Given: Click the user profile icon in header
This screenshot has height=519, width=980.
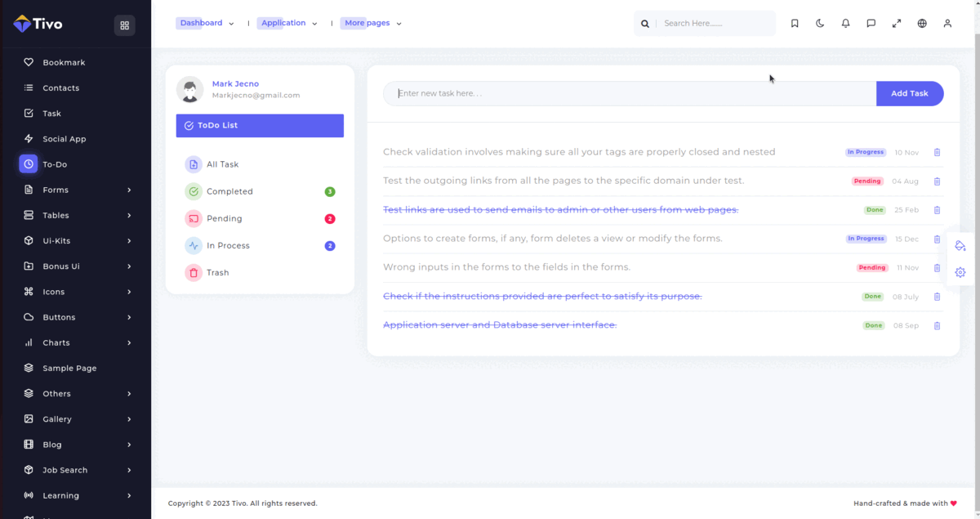Looking at the screenshot, I should pyautogui.click(x=947, y=24).
